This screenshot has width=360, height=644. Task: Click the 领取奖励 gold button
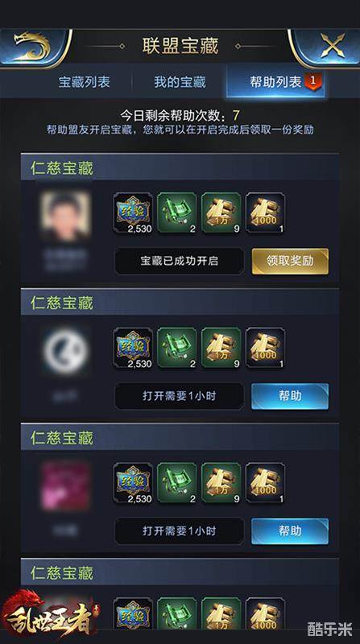click(x=290, y=261)
